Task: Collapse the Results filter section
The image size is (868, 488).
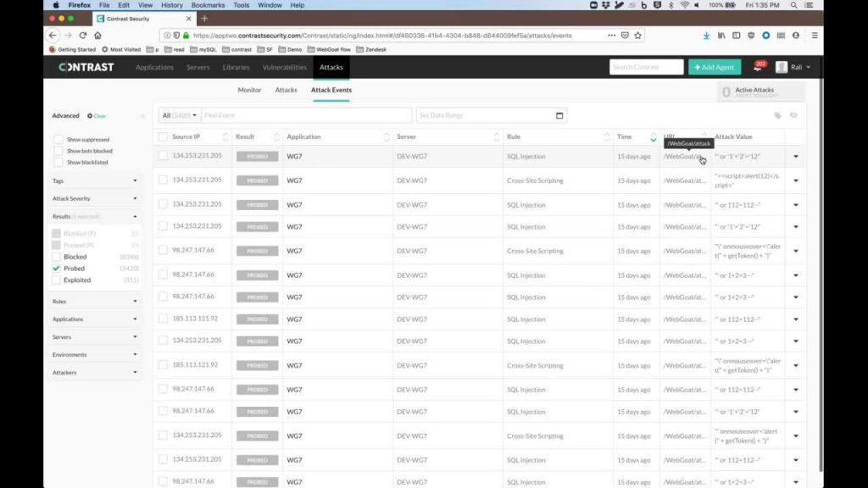Action: 95,216
